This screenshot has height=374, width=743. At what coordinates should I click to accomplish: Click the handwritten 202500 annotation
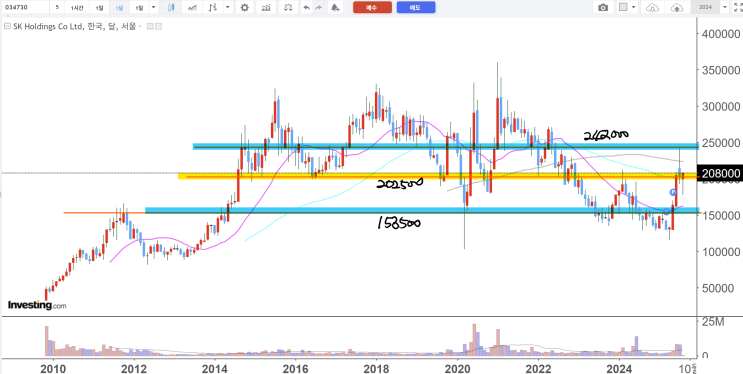(399, 184)
